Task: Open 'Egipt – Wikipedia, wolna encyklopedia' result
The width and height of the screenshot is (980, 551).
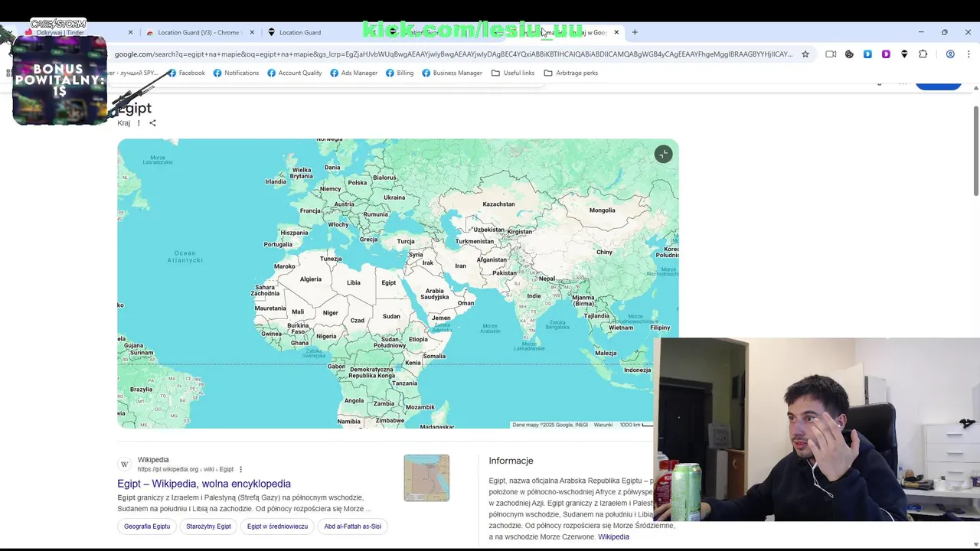Action: click(x=204, y=484)
